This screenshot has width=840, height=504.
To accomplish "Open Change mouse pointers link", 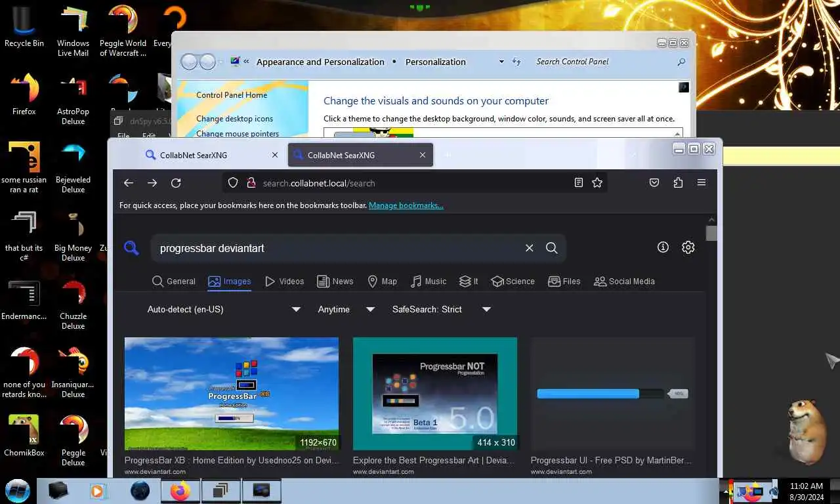I will coord(238,134).
